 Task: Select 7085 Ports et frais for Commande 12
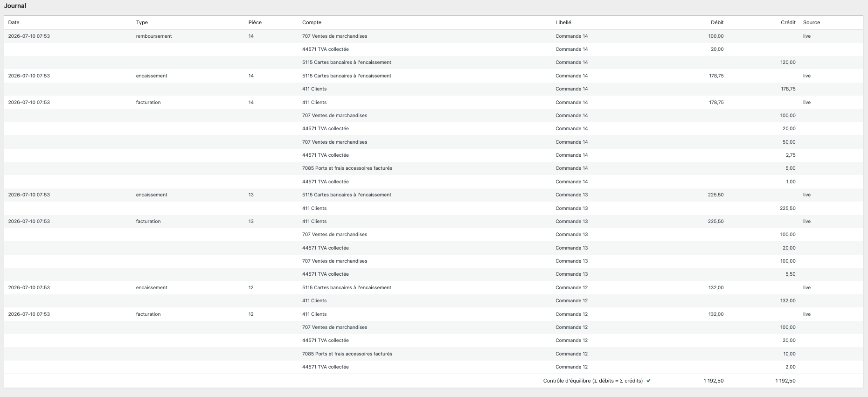coord(347,354)
